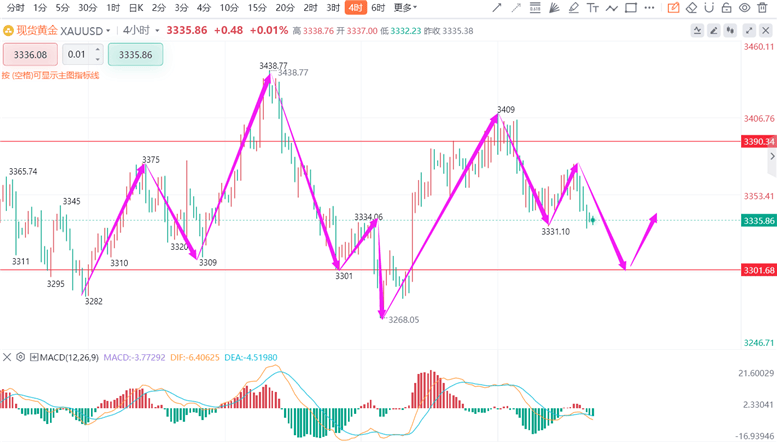The image size is (777, 444).
Task: Open the 4小时 period dropdown
Action: tap(141, 30)
